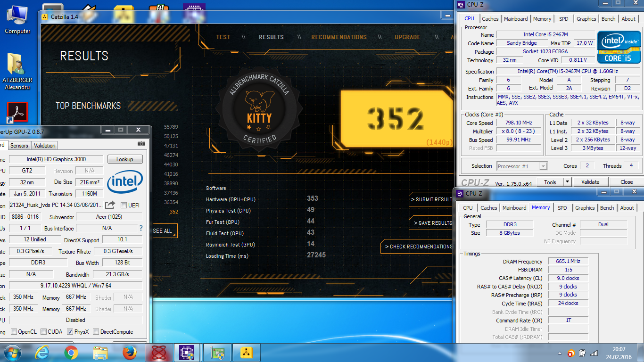The image size is (644, 362).
Task: Click the top CPU-Z window title icon
Action: (461, 4)
